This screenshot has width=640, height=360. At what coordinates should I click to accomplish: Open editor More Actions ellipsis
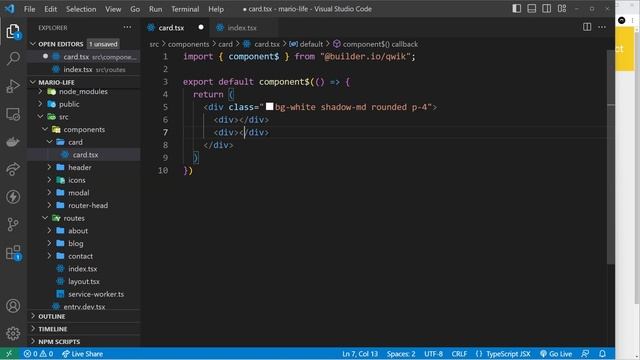click(x=602, y=27)
